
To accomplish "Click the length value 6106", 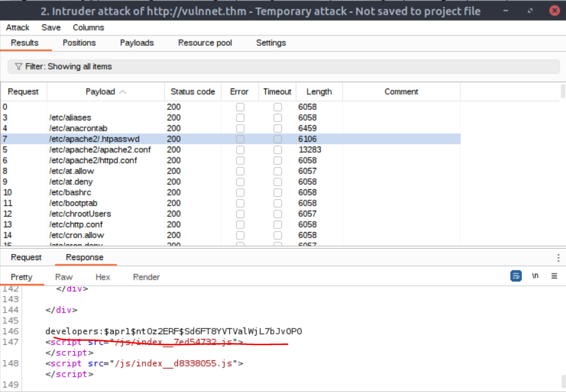I will coord(307,139).
